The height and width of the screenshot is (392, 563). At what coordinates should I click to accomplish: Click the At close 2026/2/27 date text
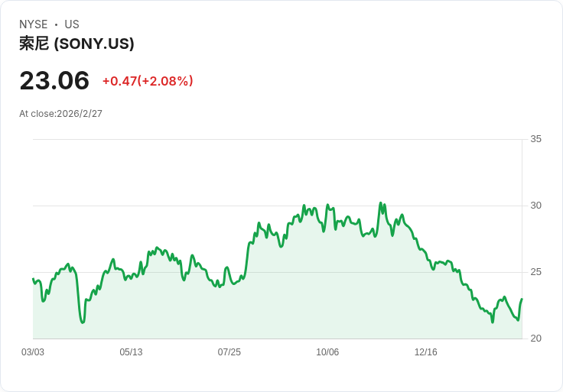[60, 114]
